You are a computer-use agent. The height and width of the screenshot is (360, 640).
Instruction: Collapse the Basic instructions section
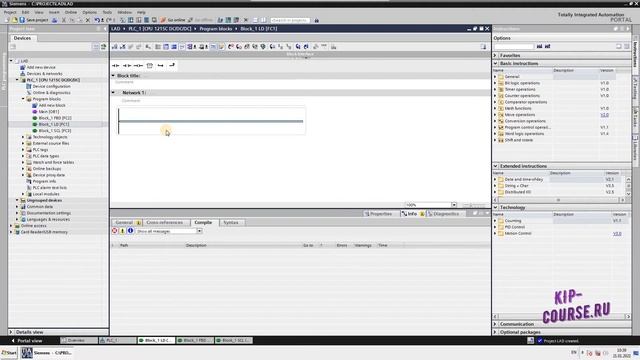[x=496, y=64]
